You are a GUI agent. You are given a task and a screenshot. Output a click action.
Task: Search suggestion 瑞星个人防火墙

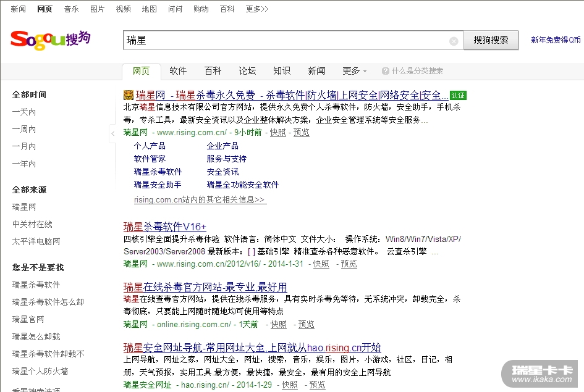pos(40,371)
